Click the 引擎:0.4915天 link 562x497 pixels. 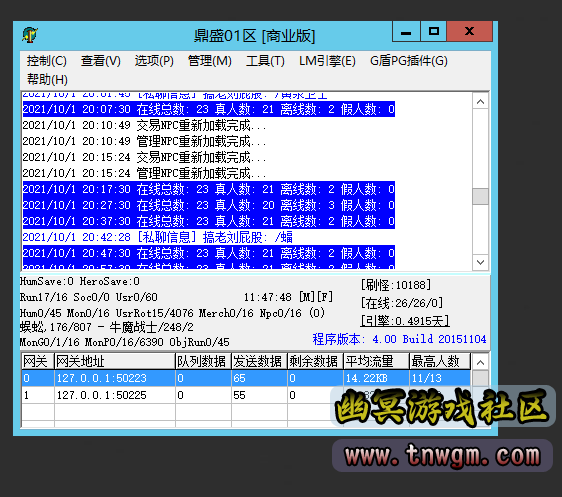tap(405, 321)
